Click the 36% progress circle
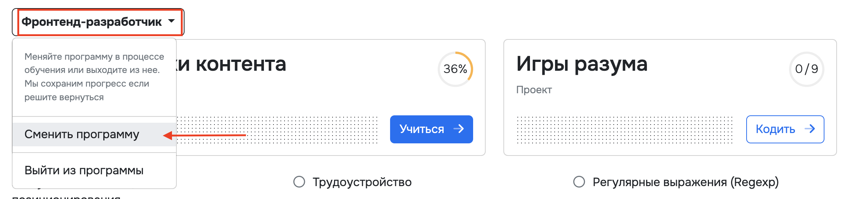 pos(455,69)
